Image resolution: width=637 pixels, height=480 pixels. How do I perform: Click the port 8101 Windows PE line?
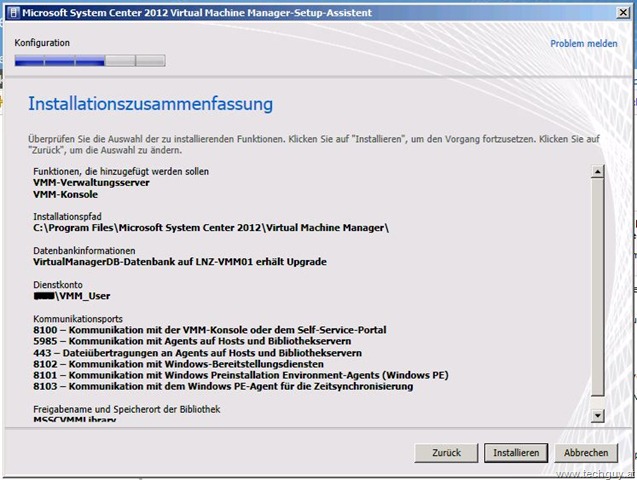[241, 375]
